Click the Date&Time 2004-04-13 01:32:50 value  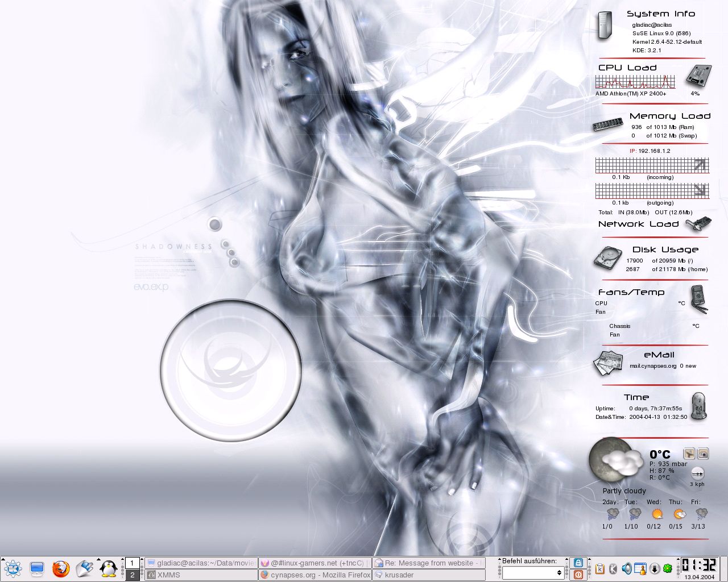pyautogui.click(x=658, y=417)
